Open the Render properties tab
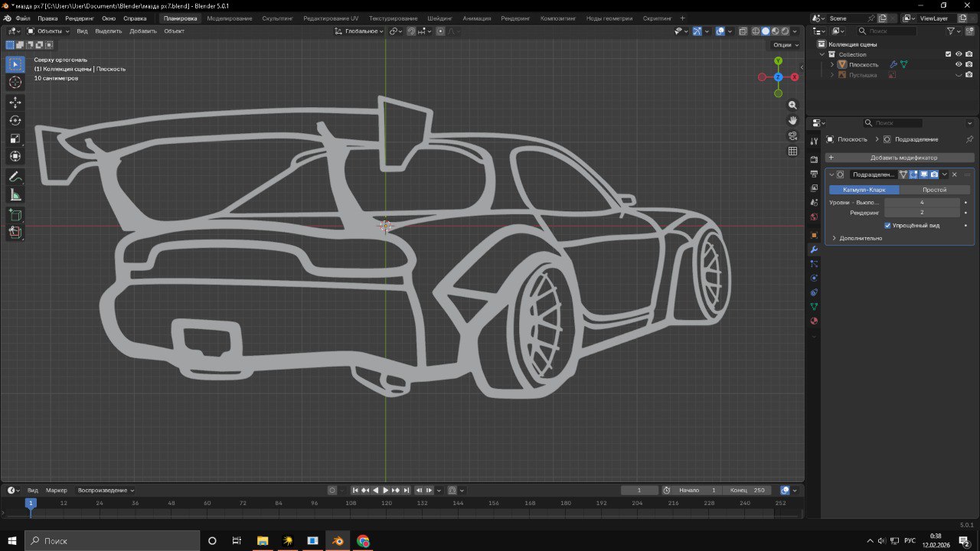980x551 pixels. click(x=815, y=159)
